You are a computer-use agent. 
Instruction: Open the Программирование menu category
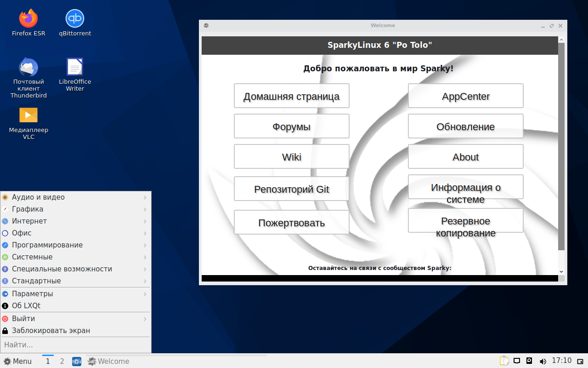tap(76, 245)
